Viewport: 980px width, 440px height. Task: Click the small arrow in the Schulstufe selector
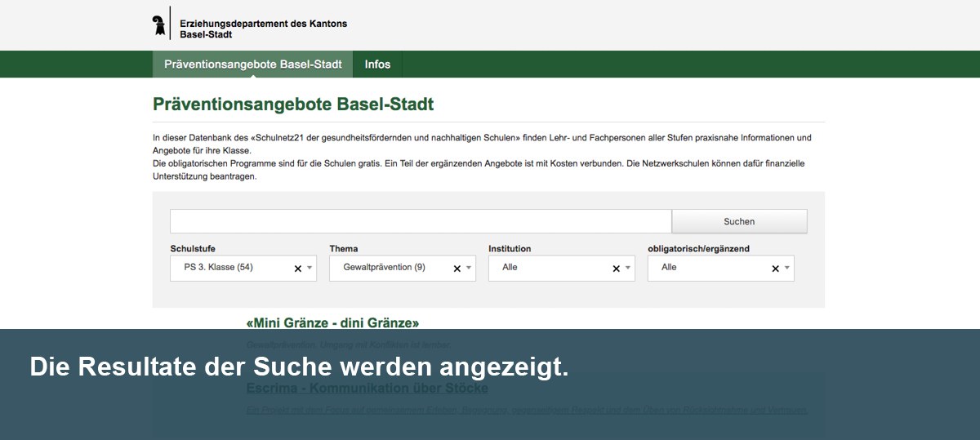[x=310, y=269]
